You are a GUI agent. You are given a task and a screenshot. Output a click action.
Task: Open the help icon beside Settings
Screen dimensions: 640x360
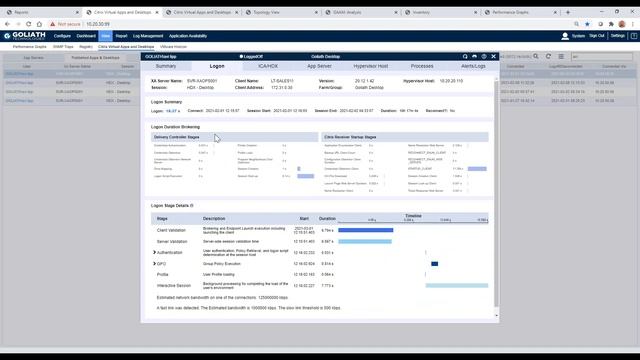(634, 36)
